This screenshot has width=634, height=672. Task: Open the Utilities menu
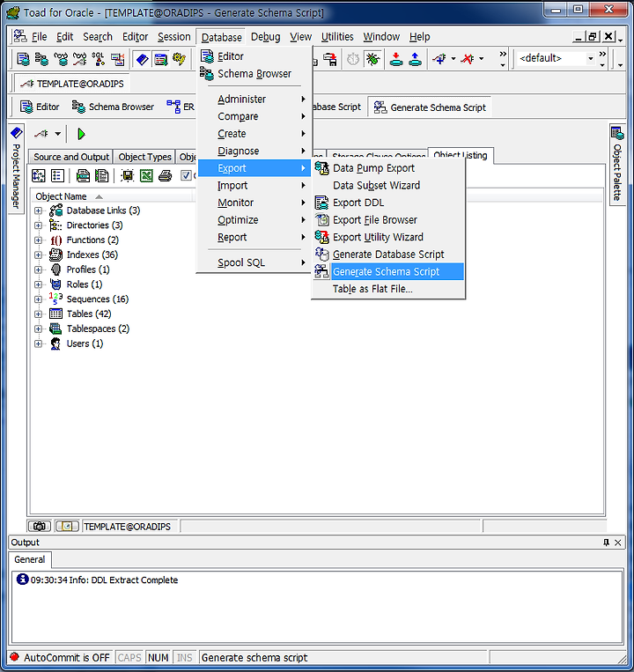pos(337,37)
